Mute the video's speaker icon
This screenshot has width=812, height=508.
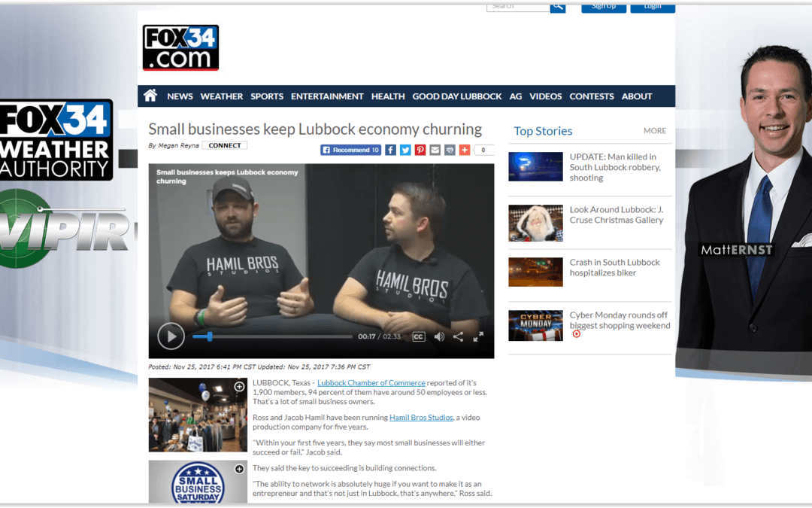point(440,336)
